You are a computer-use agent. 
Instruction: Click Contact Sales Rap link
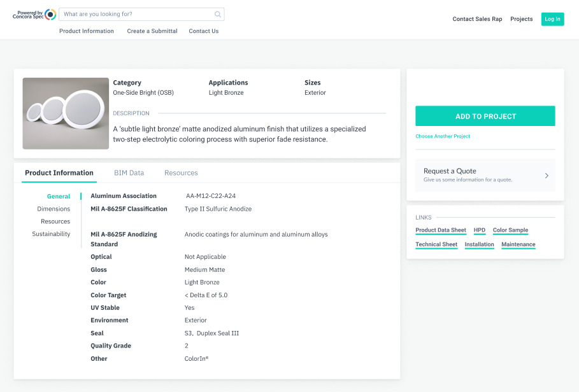(x=477, y=19)
